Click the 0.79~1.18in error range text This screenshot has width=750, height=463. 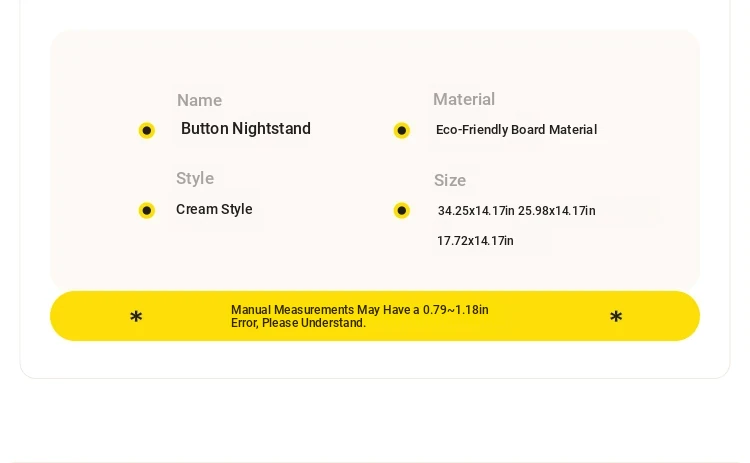[x=456, y=310]
